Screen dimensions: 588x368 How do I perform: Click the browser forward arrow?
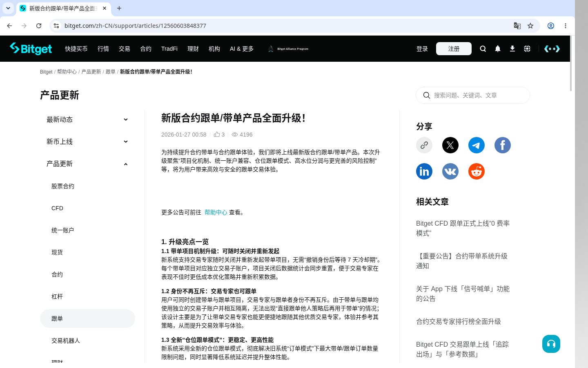[x=24, y=26]
